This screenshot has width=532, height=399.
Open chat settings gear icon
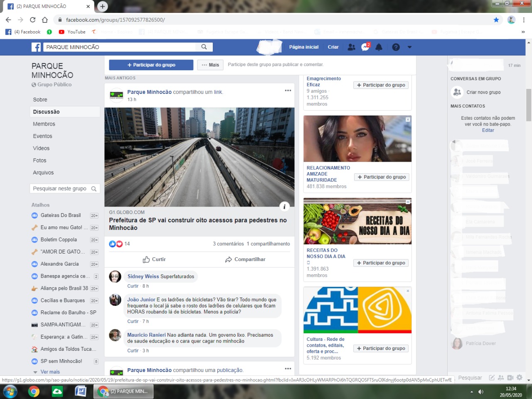(x=519, y=377)
